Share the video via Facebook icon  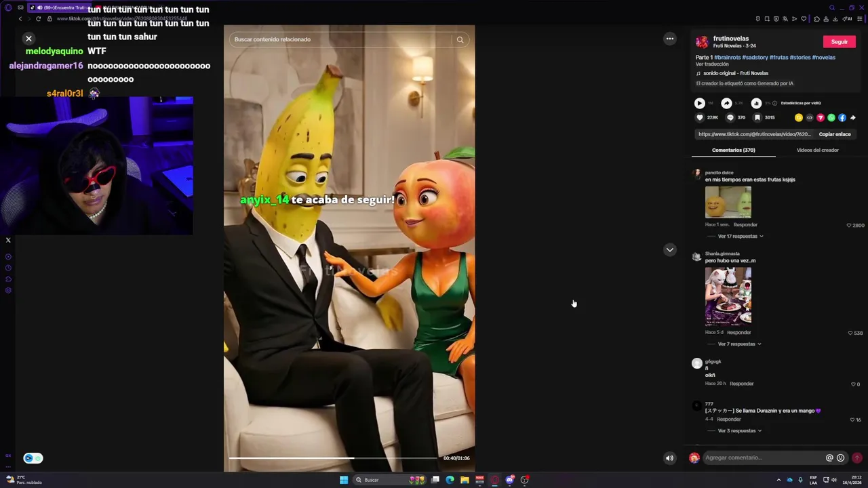842,118
